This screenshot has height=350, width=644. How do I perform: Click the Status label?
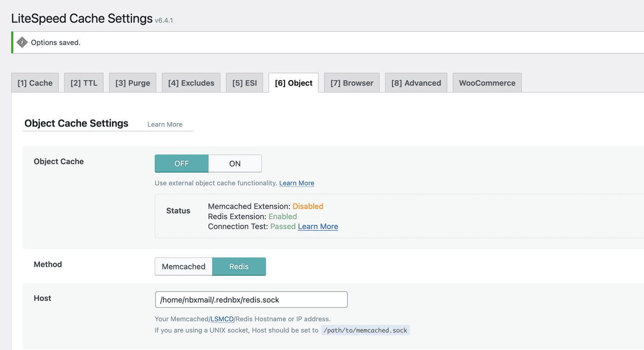point(178,210)
